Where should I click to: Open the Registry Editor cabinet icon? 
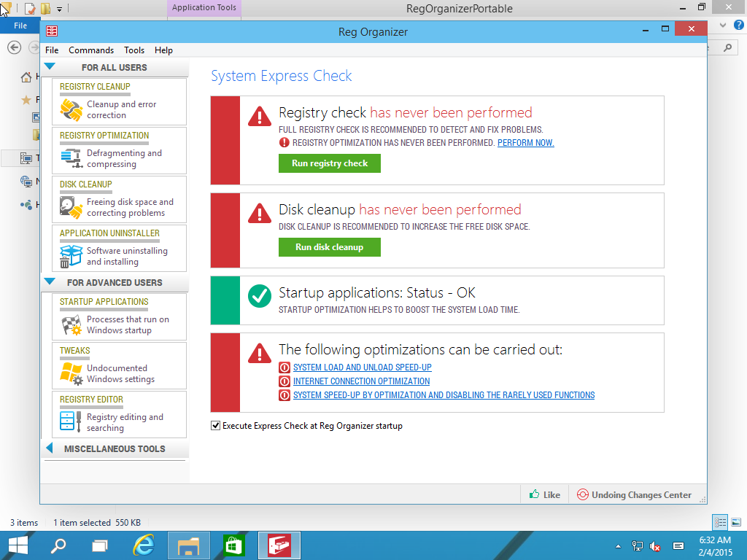point(71,423)
